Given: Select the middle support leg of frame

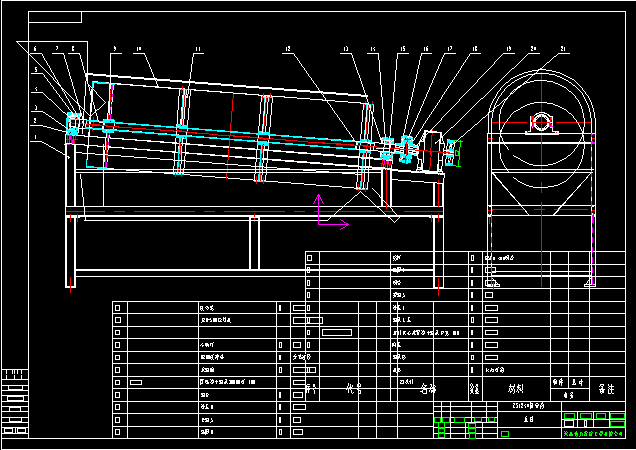Looking at the screenshot, I should (x=254, y=243).
